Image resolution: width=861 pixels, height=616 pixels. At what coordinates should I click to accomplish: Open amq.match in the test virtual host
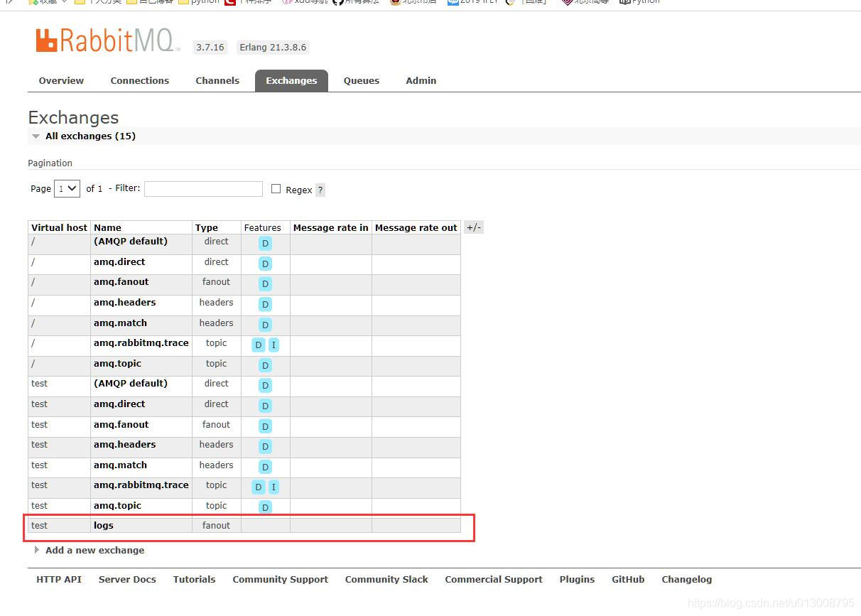pos(120,465)
